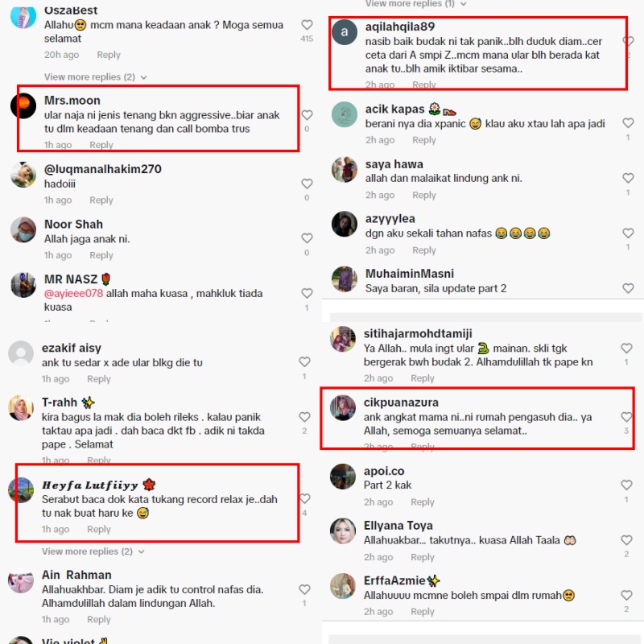The image size is (644, 644).
Task: Open T-rahh's profile picture
Action: click(x=21, y=408)
